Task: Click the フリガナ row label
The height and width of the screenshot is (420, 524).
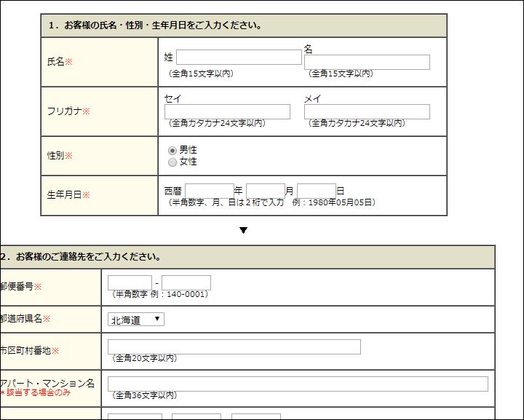Action: tap(68, 111)
